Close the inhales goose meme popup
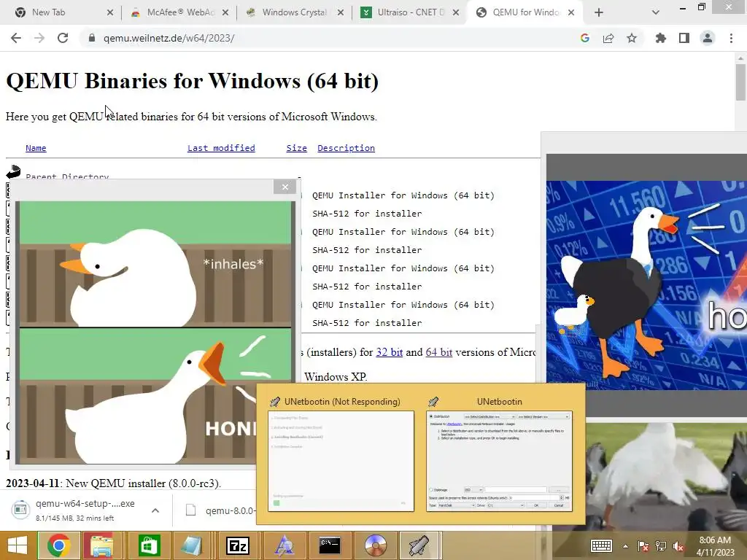Screen dimensions: 747x560 pyautogui.click(x=285, y=187)
